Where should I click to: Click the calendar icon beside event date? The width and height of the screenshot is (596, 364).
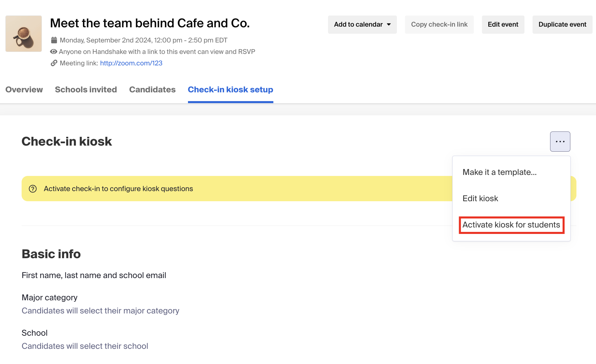click(x=54, y=40)
